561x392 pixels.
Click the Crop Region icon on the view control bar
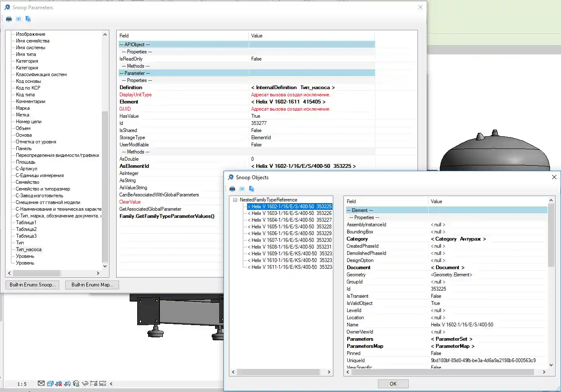pyautogui.click(x=41, y=383)
